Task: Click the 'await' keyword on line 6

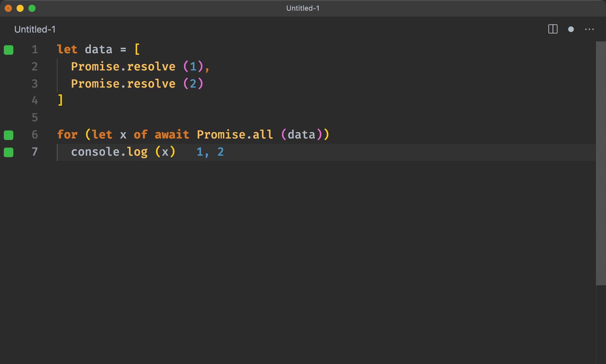Action: pos(172,135)
